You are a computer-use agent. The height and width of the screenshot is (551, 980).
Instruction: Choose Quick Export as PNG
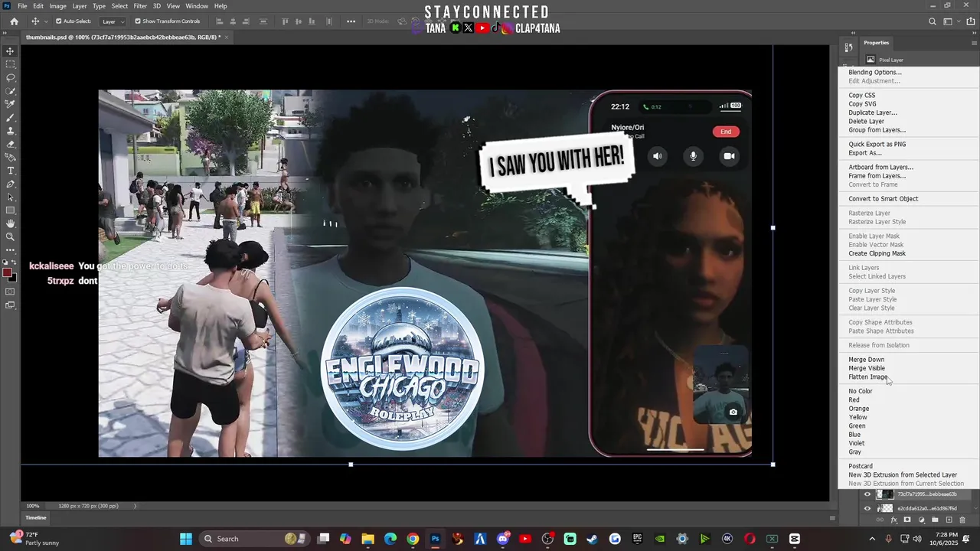pyautogui.click(x=877, y=144)
